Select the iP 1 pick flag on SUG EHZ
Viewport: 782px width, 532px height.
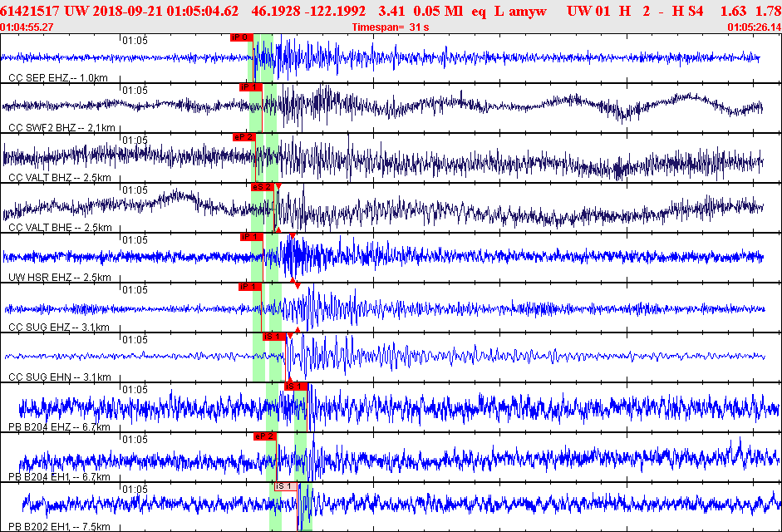coord(250,287)
